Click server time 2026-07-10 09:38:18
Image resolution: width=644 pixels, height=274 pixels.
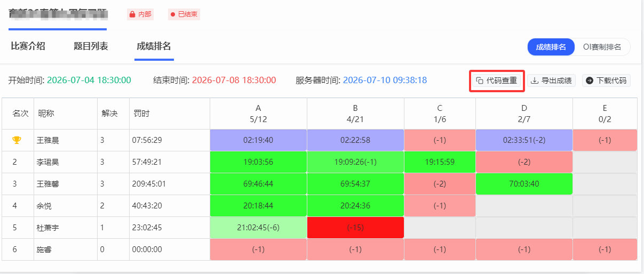tap(385, 80)
